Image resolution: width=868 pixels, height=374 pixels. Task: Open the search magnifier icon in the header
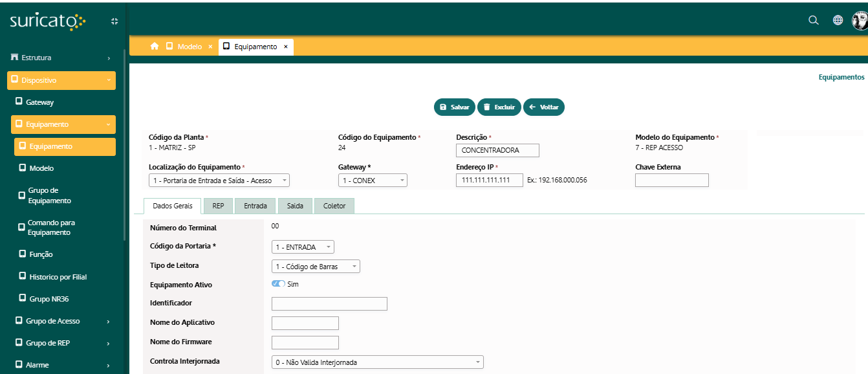coord(814,20)
